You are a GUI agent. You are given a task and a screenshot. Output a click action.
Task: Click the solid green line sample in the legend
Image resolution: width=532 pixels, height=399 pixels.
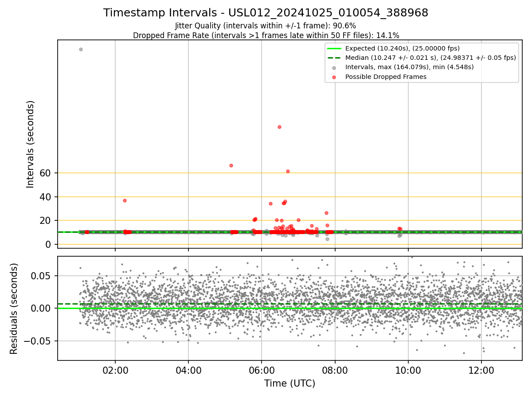(x=334, y=48)
